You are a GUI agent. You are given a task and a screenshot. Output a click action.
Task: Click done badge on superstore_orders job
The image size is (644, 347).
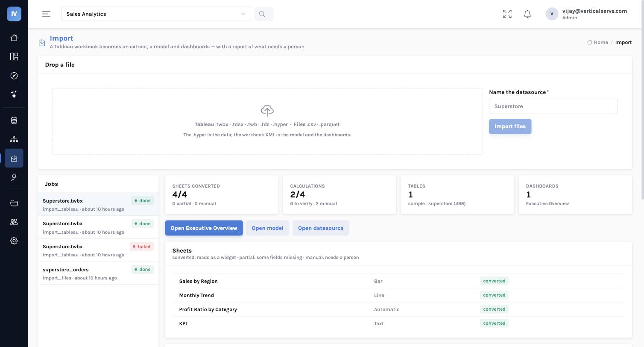coord(143,270)
